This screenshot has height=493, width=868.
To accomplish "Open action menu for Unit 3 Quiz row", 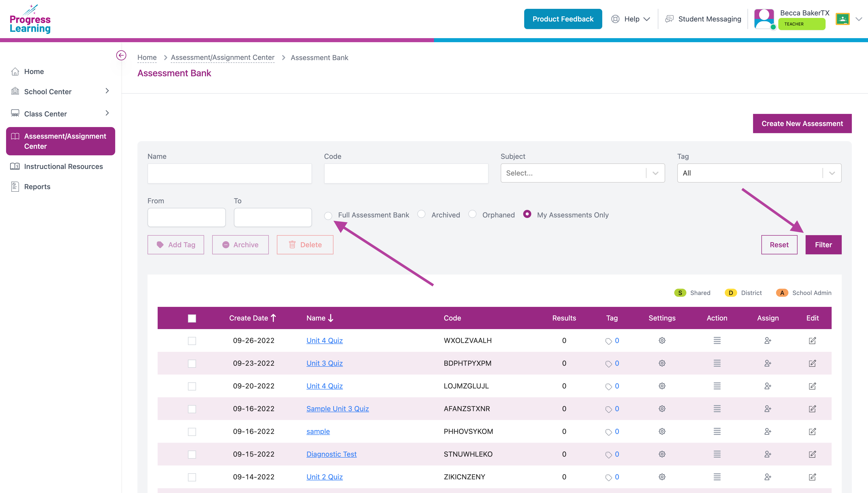I will pyautogui.click(x=717, y=363).
